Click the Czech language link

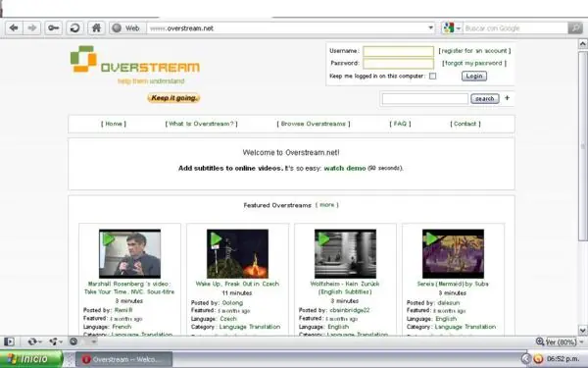228,318
